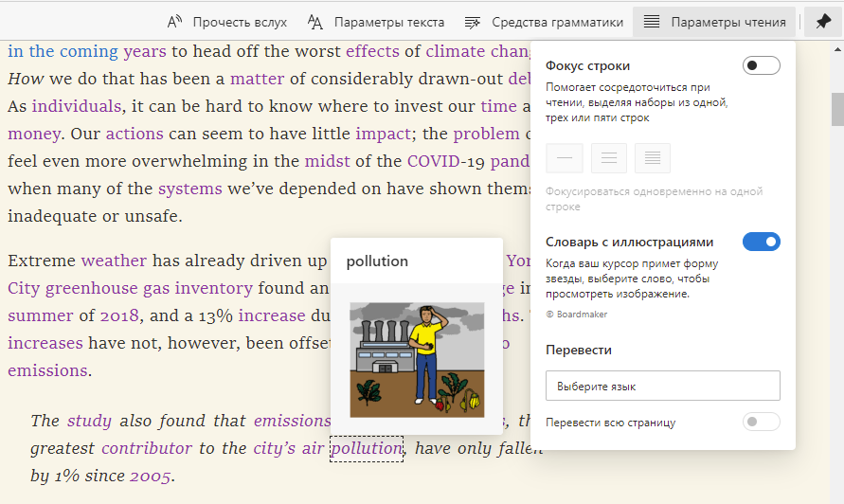Click the Read aloud speaker icon

coord(174,22)
